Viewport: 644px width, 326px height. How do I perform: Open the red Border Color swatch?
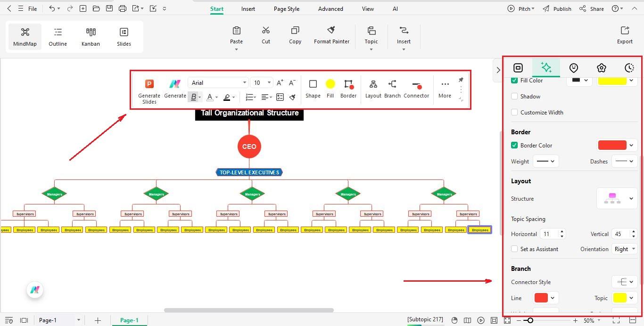click(x=611, y=145)
